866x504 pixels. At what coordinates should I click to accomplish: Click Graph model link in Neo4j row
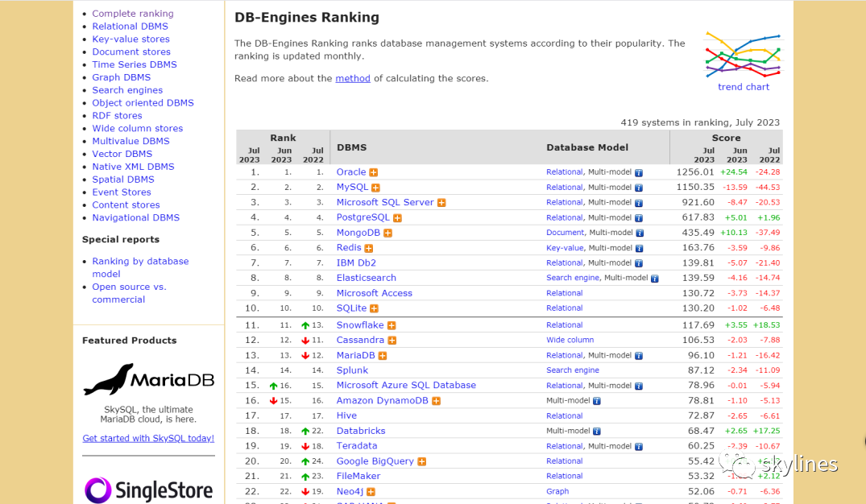click(x=557, y=491)
